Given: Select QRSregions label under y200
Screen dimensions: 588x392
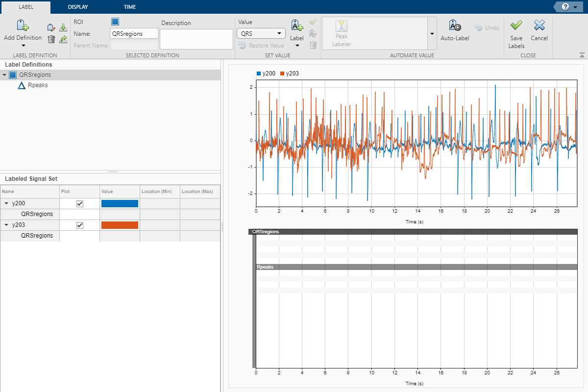Looking at the screenshot, I should (37, 214).
